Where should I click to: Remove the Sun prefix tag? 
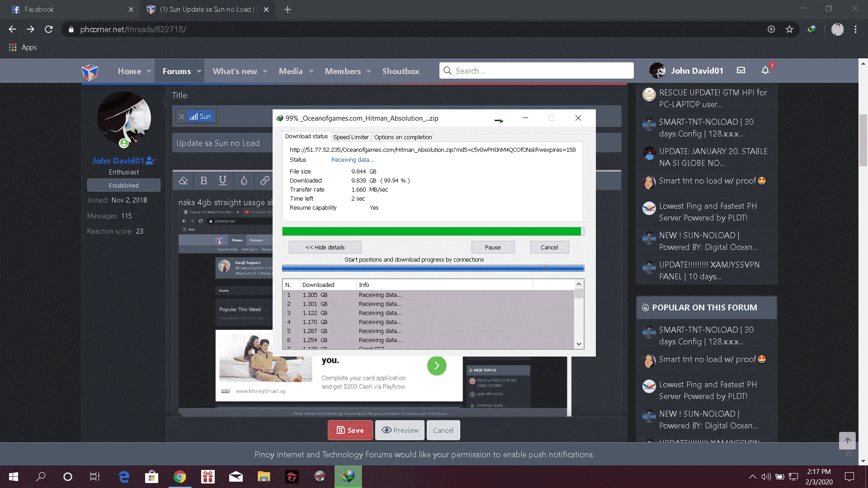point(182,117)
